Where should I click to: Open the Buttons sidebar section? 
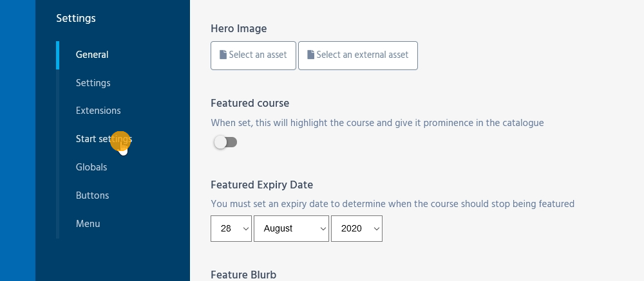[92, 195]
